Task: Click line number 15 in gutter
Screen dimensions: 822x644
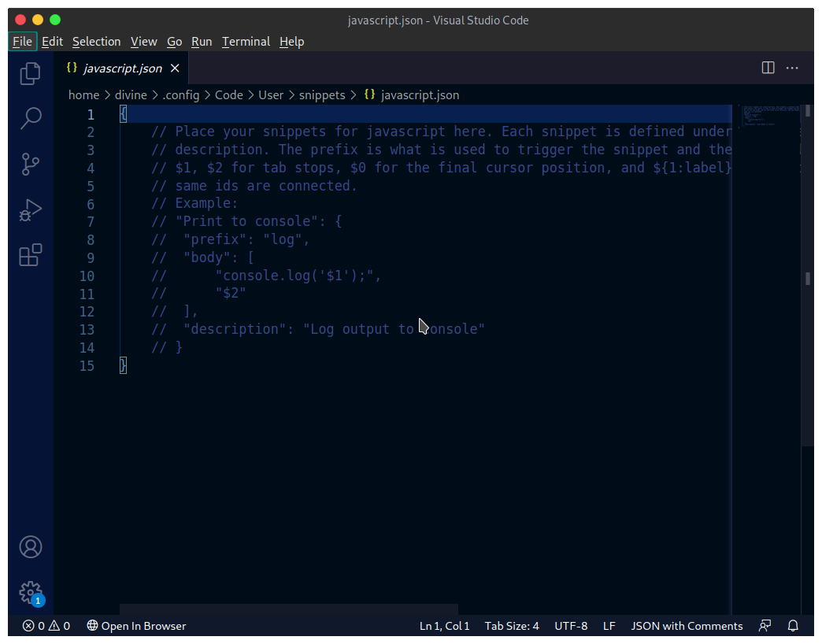Action: coord(87,366)
